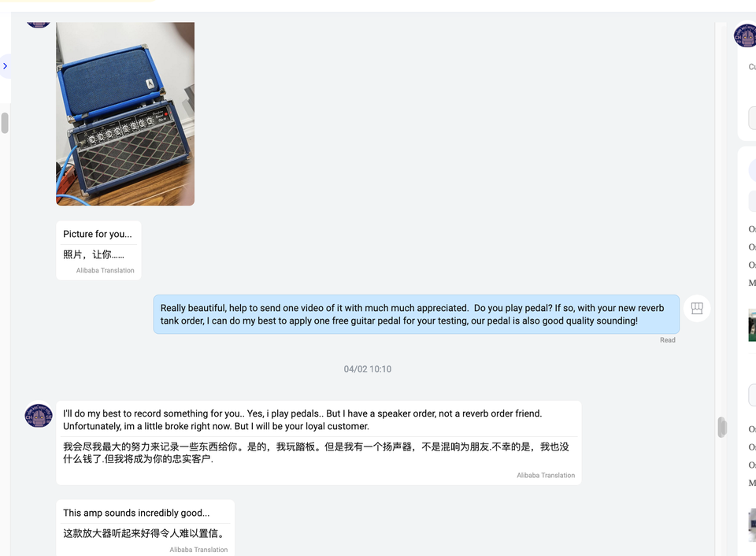This screenshot has width=756, height=556.
Task: Open the customer profile avatar in right panel
Action: click(x=745, y=35)
